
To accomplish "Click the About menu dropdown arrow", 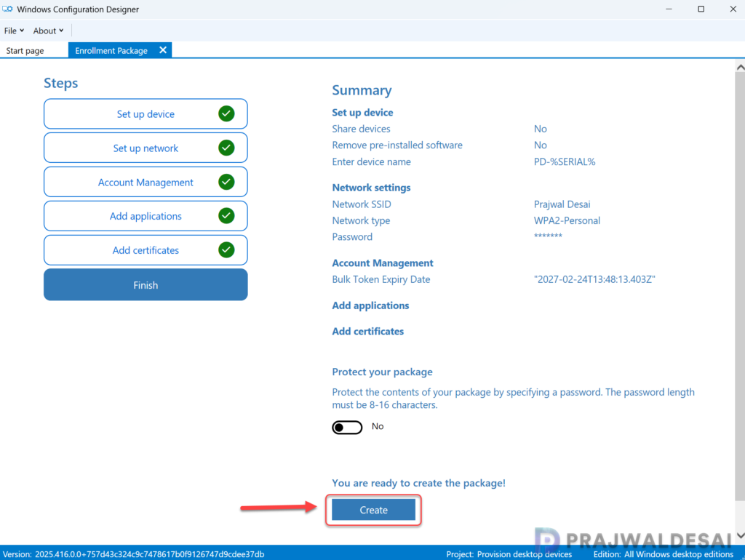I will pyautogui.click(x=61, y=31).
